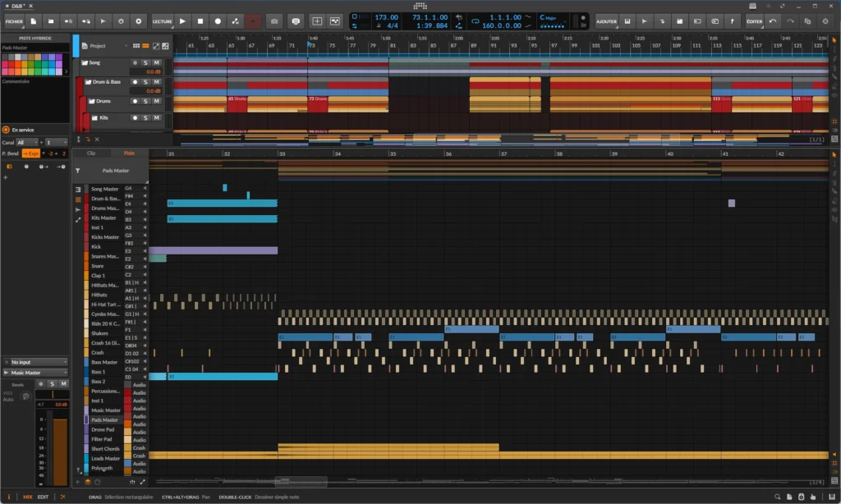Mute the Drums track

pos(157,102)
